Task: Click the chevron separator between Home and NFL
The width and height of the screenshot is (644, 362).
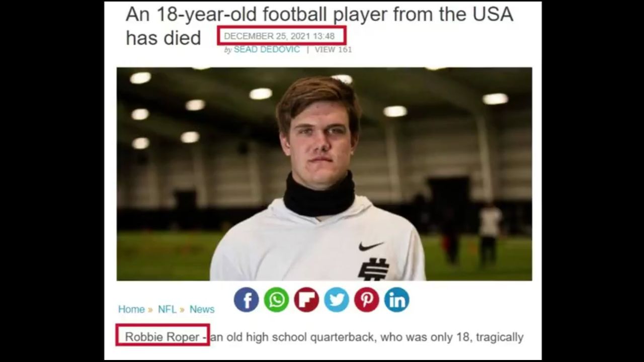Action: coord(150,310)
